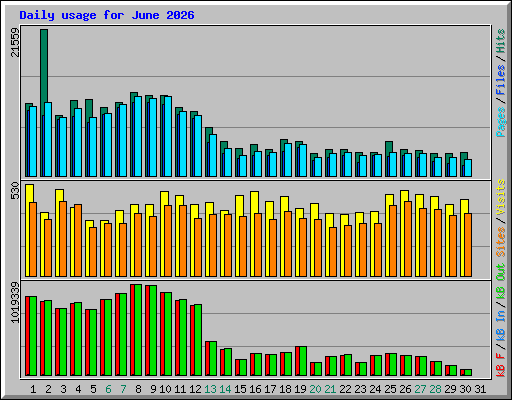Click the day 20 weekend axis label
Screen dimensions: 512x400
pos(315,389)
